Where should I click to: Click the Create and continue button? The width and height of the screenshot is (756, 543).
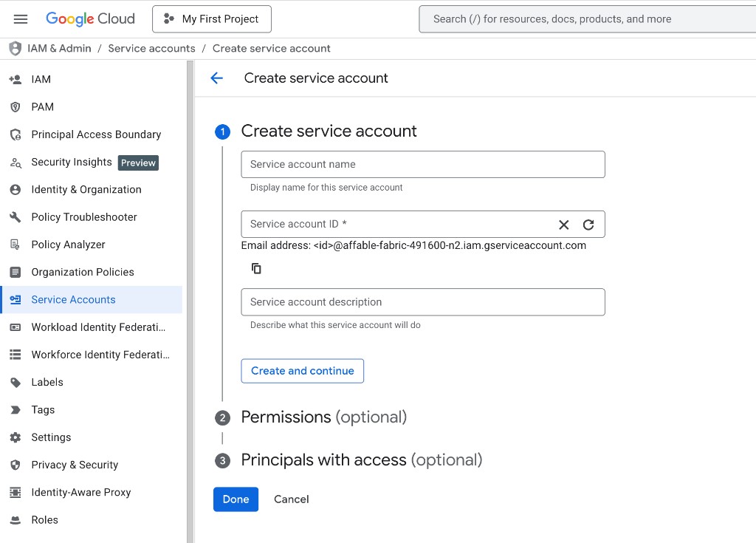pos(302,370)
